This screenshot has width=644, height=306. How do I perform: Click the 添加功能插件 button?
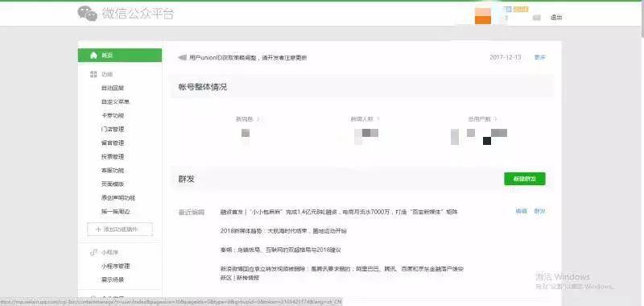point(120,229)
